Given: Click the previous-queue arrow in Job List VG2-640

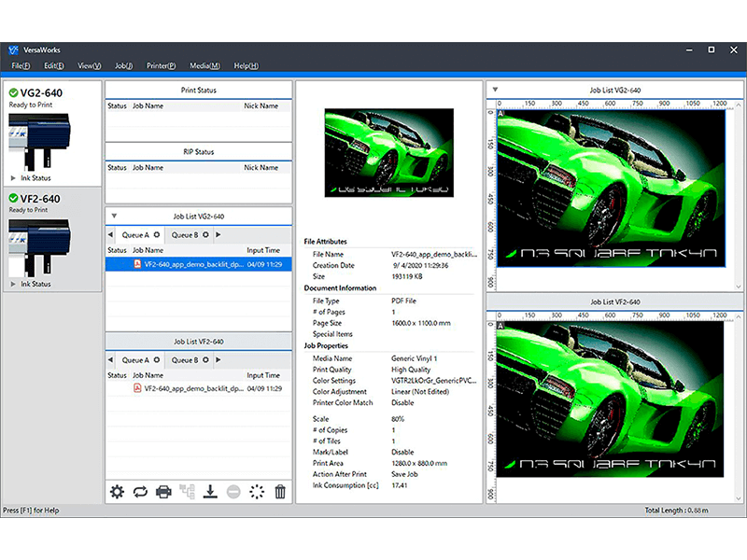Looking at the screenshot, I should (110, 235).
